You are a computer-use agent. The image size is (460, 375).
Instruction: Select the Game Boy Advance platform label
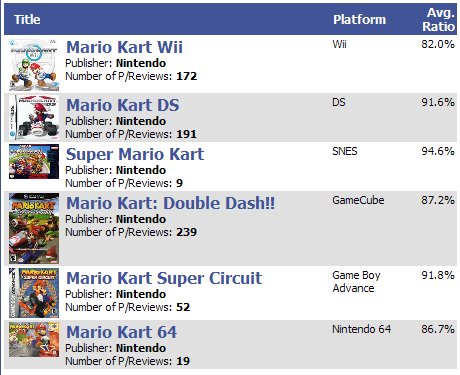pos(356,282)
